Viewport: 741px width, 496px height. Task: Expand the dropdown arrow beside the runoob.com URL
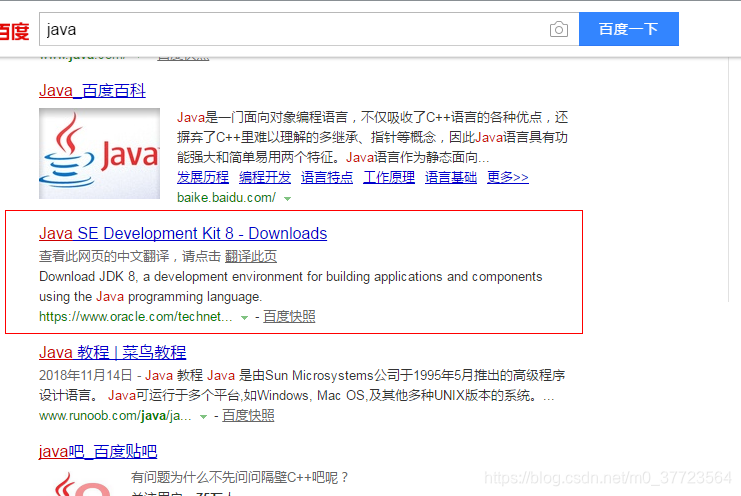(x=203, y=417)
